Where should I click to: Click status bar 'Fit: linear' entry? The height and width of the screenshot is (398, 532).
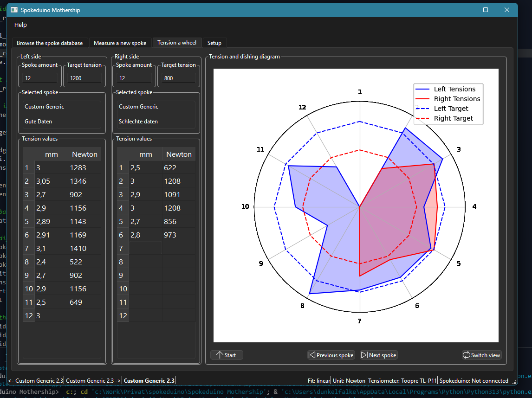pyautogui.click(x=319, y=381)
